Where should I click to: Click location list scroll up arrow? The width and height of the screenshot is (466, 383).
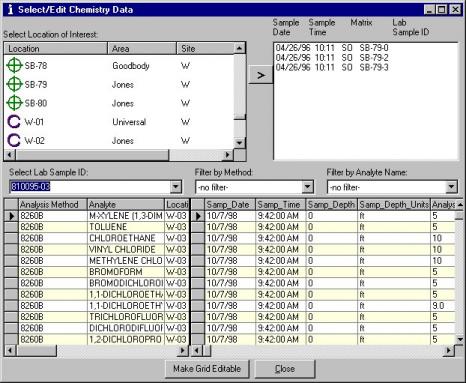[x=239, y=48]
